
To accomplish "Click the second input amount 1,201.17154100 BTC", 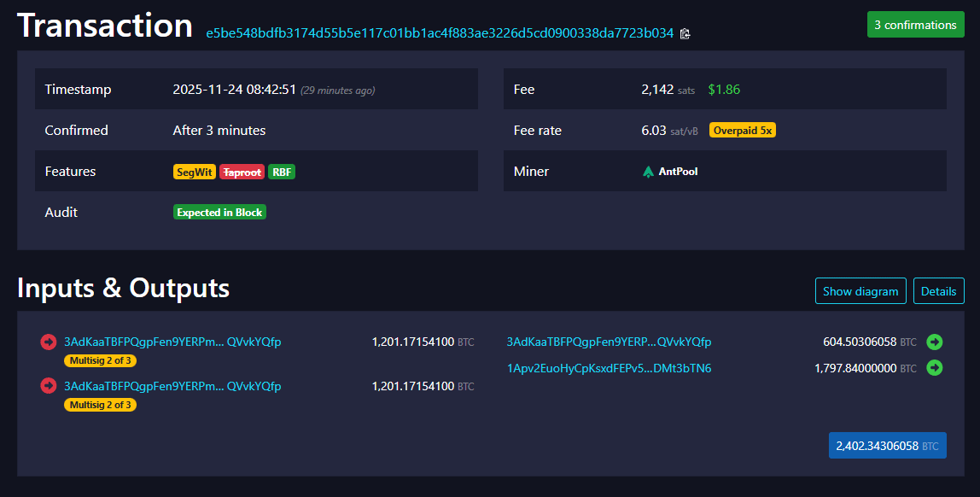I will tap(423, 386).
